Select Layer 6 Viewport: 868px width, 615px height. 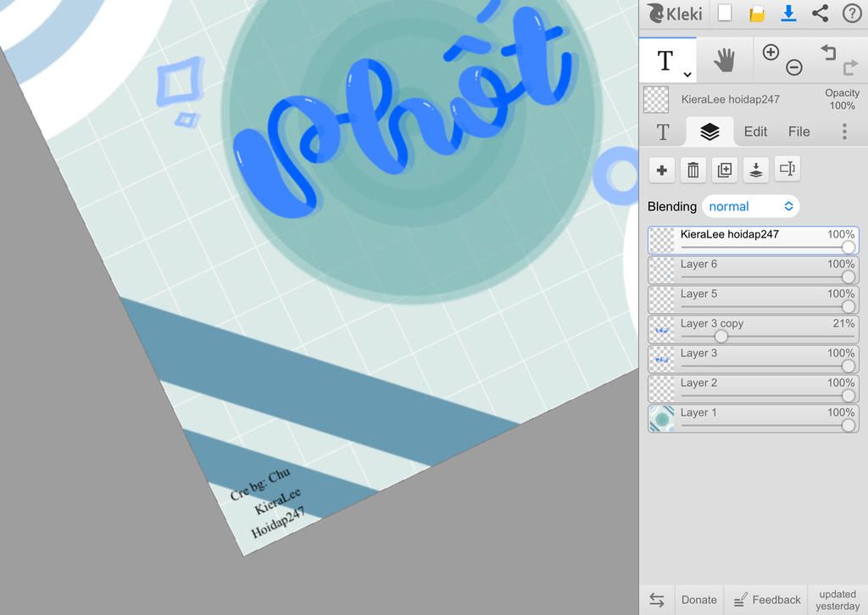753,270
